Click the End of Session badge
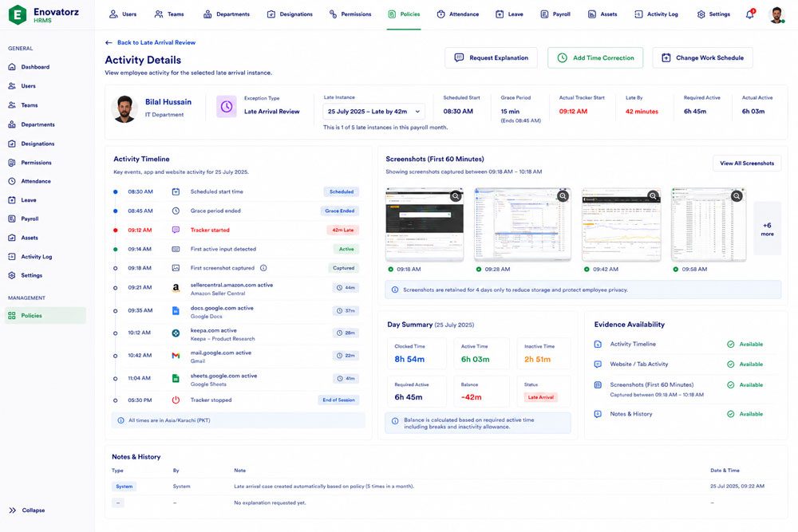 pyautogui.click(x=338, y=400)
